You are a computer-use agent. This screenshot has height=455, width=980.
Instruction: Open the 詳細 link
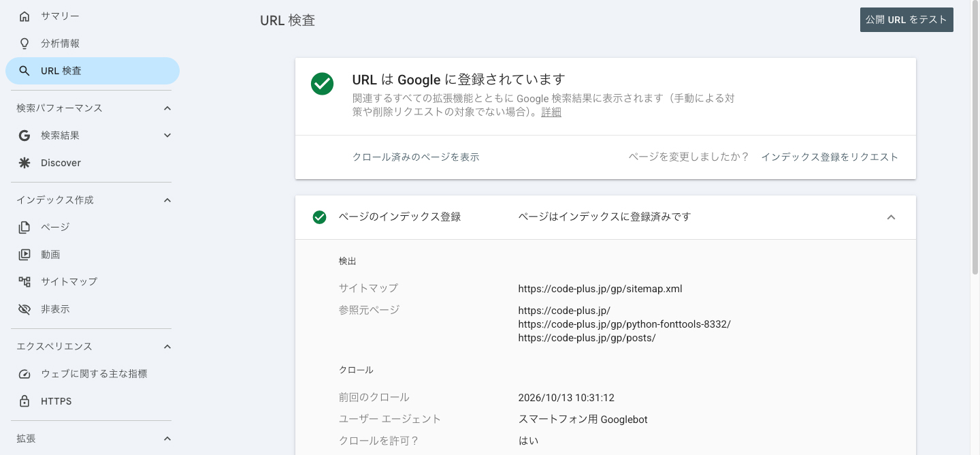click(551, 112)
